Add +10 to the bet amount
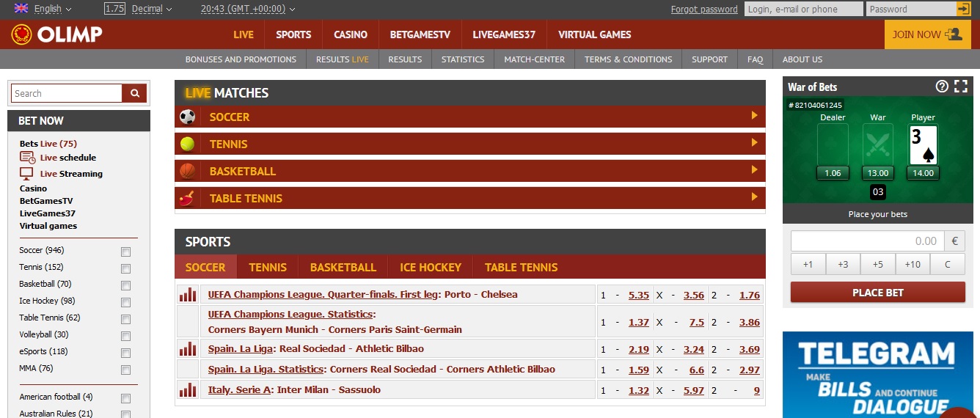980x418 pixels. (913, 264)
